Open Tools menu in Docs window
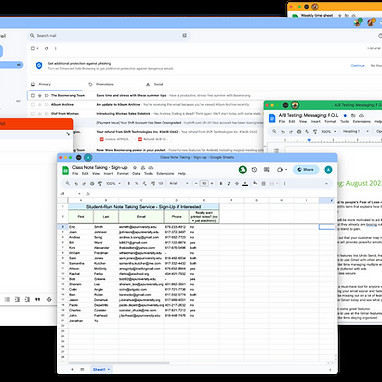The width and height of the screenshot is (382, 382). [344, 122]
